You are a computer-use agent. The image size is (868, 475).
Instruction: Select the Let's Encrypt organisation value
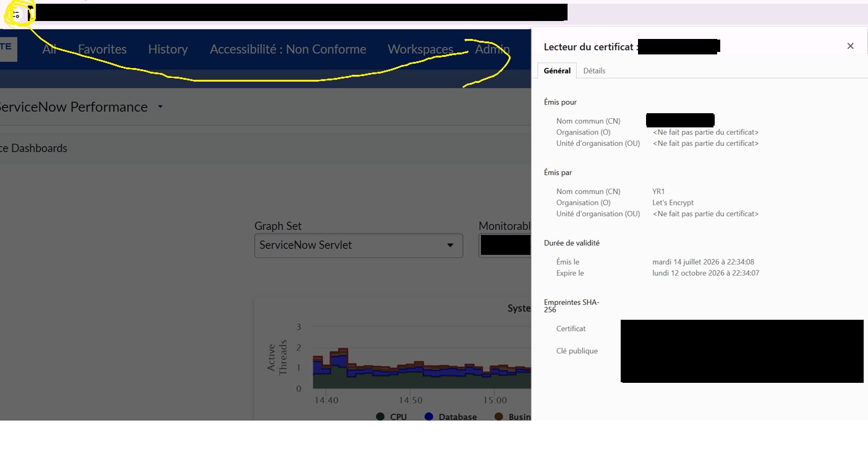pyautogui.click(x=673, y=203)
